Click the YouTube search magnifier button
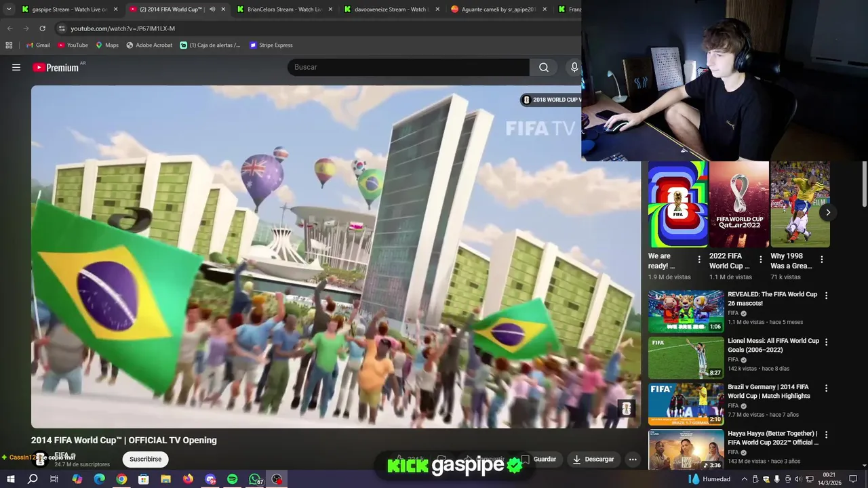The image size is (868, 488). click(544, 67)
